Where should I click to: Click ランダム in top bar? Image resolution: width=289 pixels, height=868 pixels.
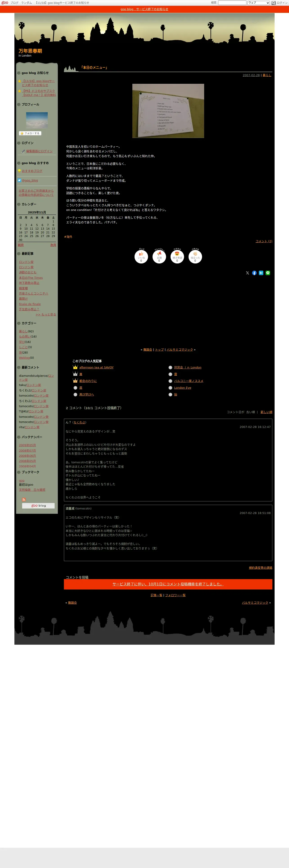27,3
